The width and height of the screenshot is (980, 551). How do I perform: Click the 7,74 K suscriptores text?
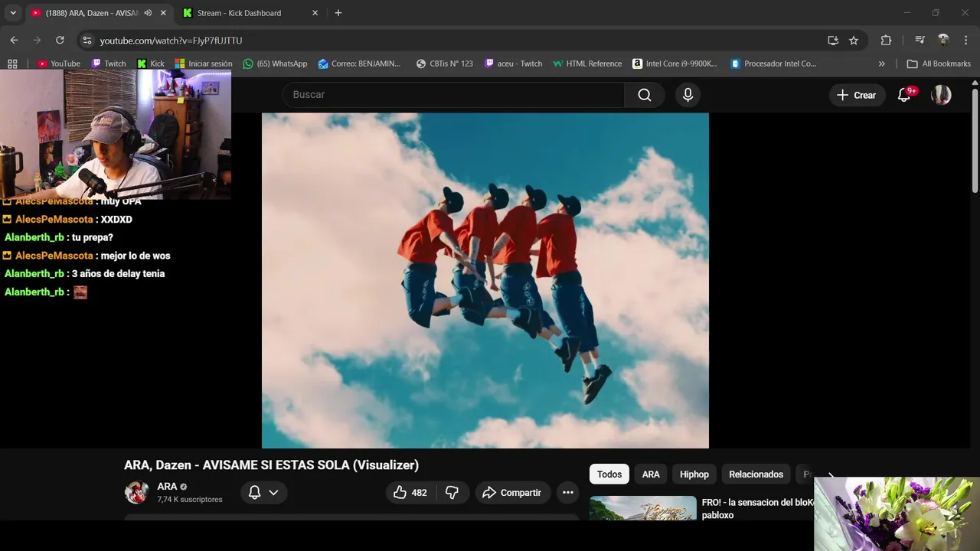click(190, 500)
